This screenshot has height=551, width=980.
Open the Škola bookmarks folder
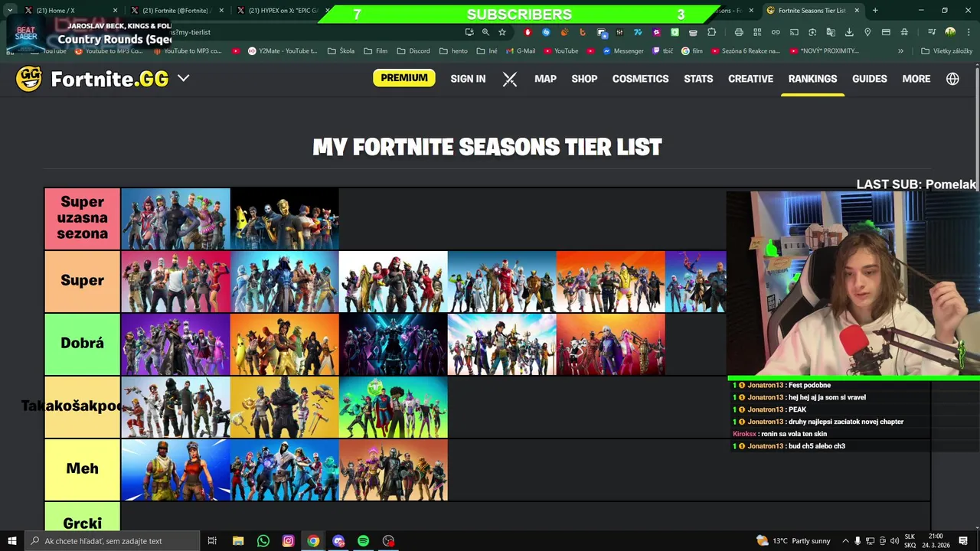341,51
